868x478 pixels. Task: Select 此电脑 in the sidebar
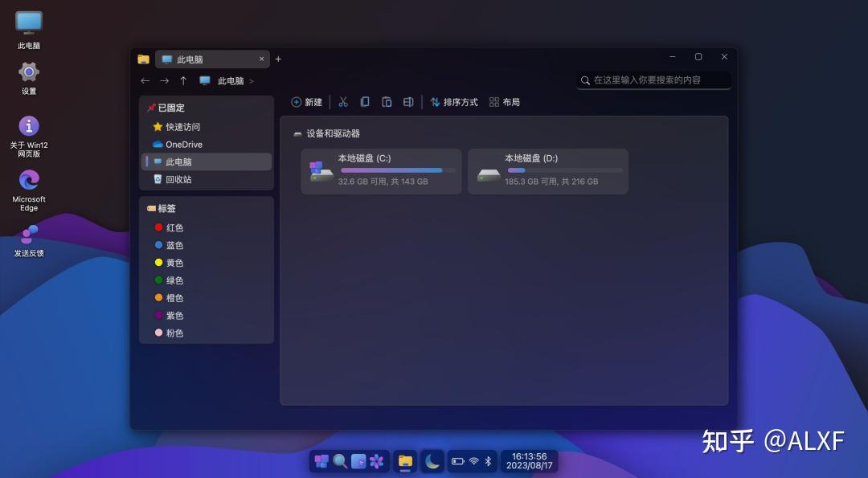click(207, 161)
